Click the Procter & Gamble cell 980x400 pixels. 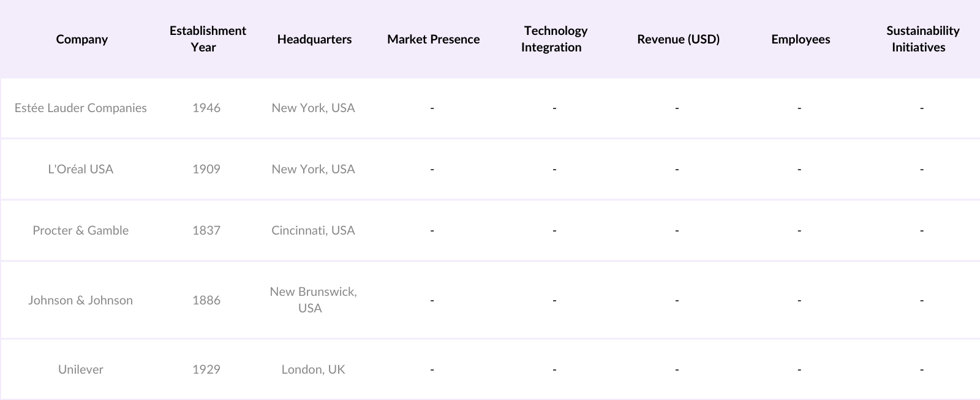click(81, 230)
